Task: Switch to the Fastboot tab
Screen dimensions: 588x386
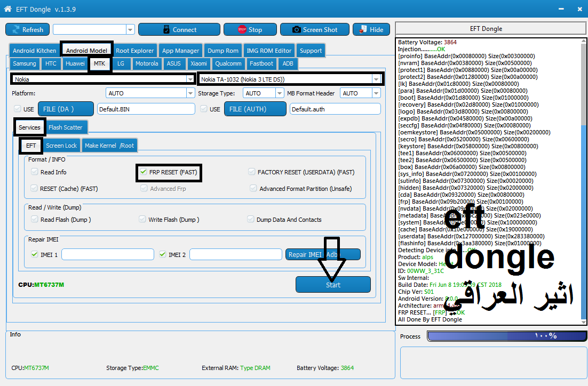Action: point(261,63)
